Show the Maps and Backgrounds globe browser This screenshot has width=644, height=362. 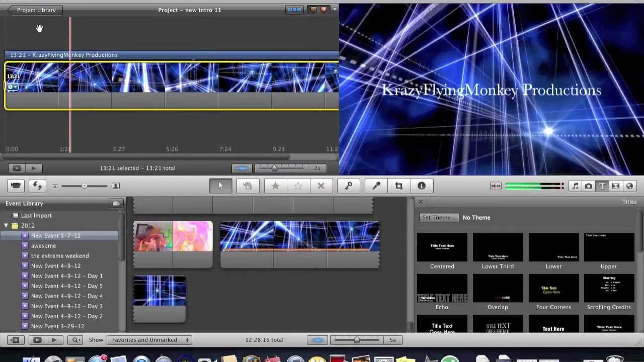(629, 186)
